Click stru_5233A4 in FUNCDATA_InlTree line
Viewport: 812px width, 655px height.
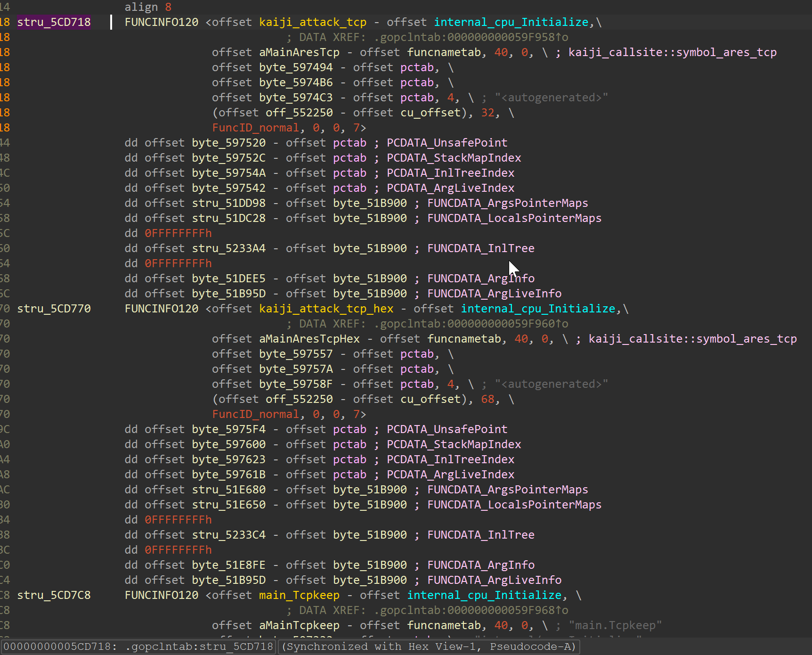click(228, 248)
